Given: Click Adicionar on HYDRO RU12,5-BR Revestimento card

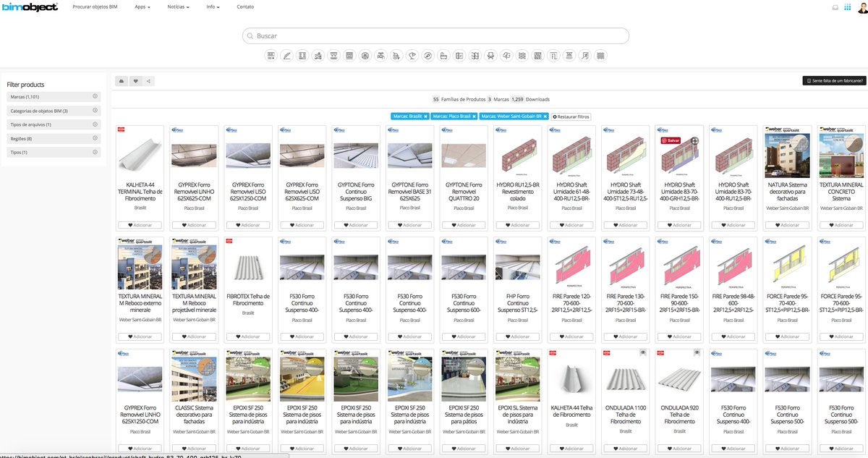Looking at the screenshot, I should click(517, 225).
